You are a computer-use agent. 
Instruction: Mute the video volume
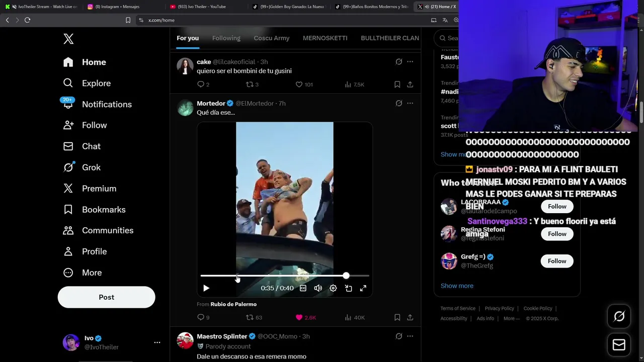[318, 288]
